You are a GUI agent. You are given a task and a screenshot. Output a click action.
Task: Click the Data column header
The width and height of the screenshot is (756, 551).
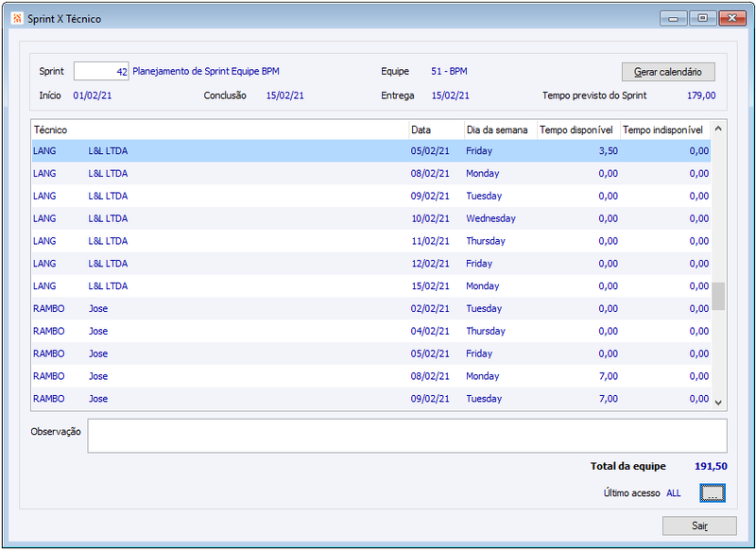(437, 129)
